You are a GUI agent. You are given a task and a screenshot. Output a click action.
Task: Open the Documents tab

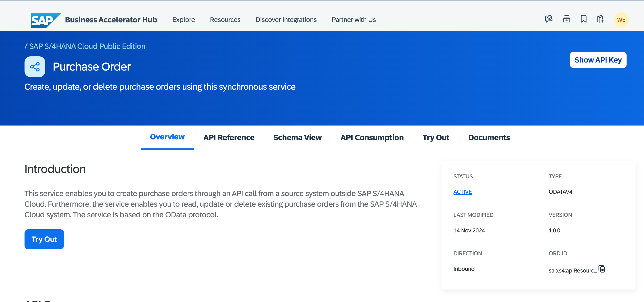point(489,138)
